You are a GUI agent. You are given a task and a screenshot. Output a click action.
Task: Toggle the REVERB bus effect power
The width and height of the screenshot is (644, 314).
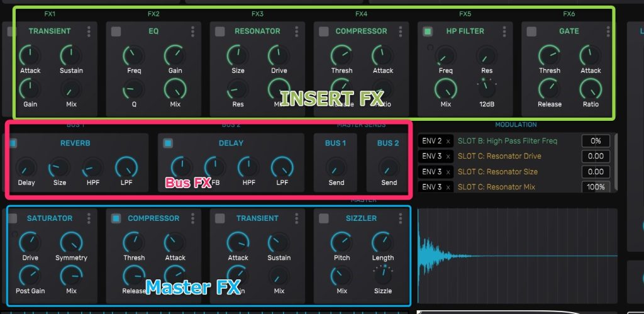coord(13,143)
